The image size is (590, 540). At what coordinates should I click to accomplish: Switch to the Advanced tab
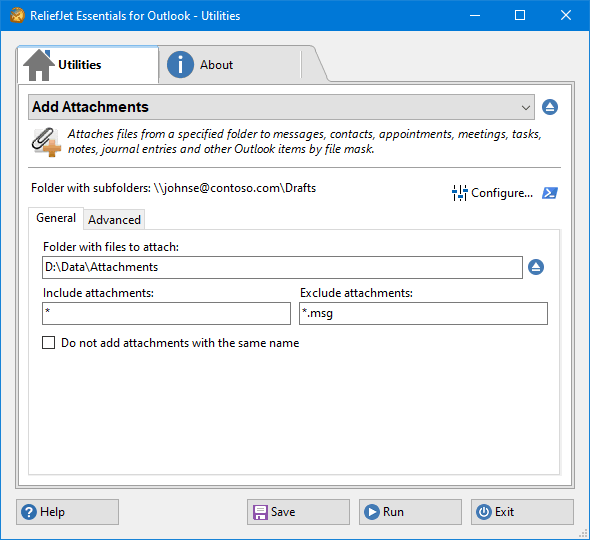coord(114,219)
